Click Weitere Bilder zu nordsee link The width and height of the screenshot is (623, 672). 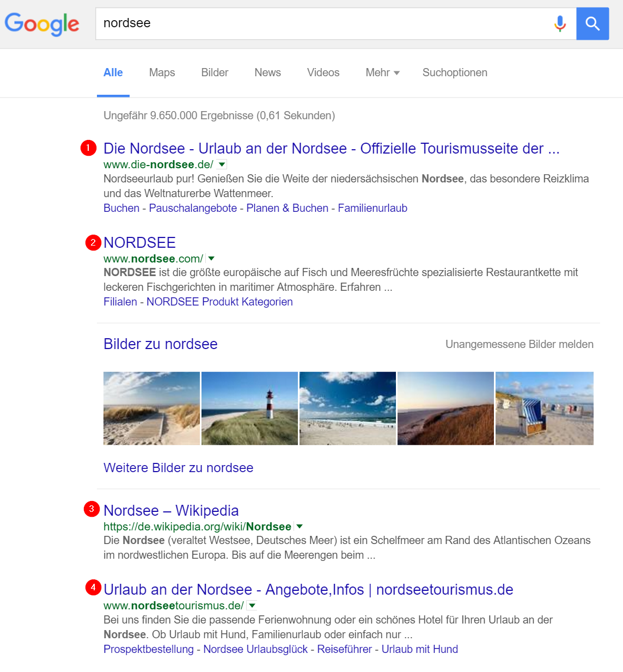click(x=178, y=468)
